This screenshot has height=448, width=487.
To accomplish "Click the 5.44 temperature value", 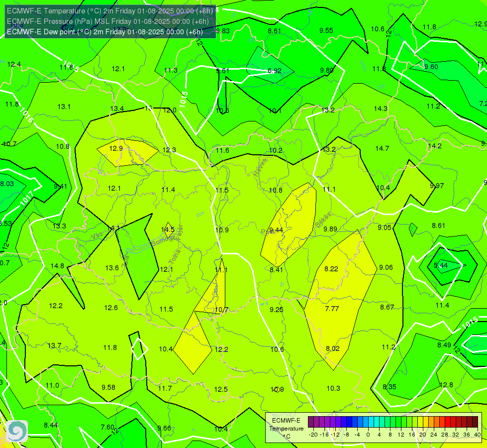I will click(x=441, y=265).
